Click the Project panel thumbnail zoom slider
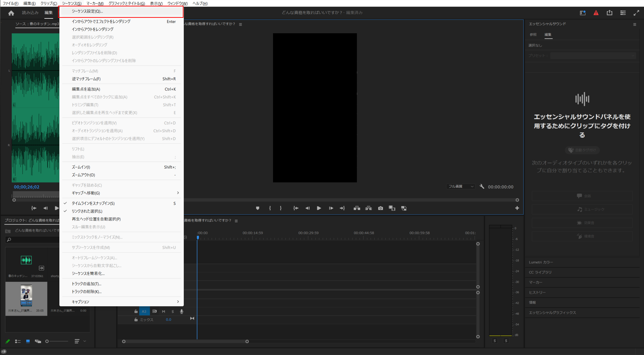644x355 pixels. [x=56, y=341]
